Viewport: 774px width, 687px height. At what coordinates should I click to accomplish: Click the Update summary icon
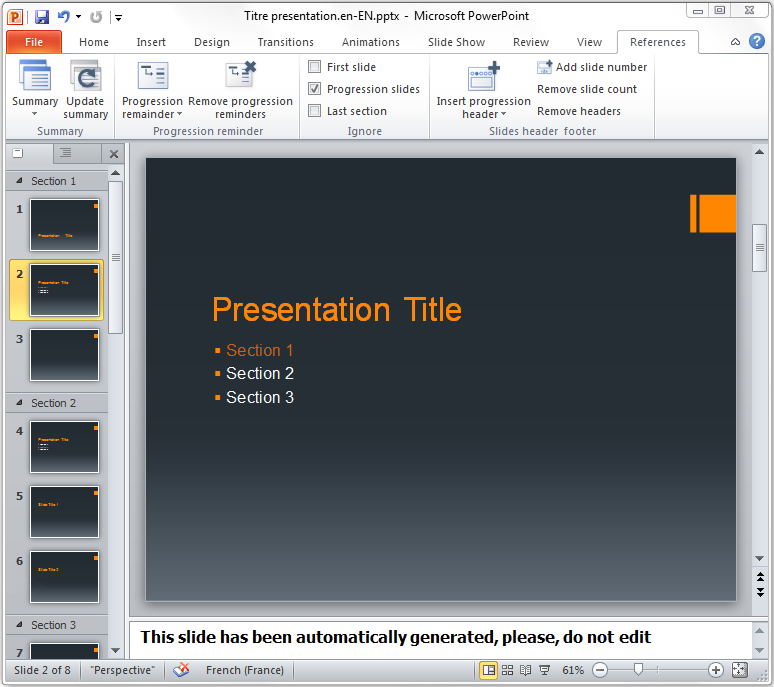[x=86, y=76]
